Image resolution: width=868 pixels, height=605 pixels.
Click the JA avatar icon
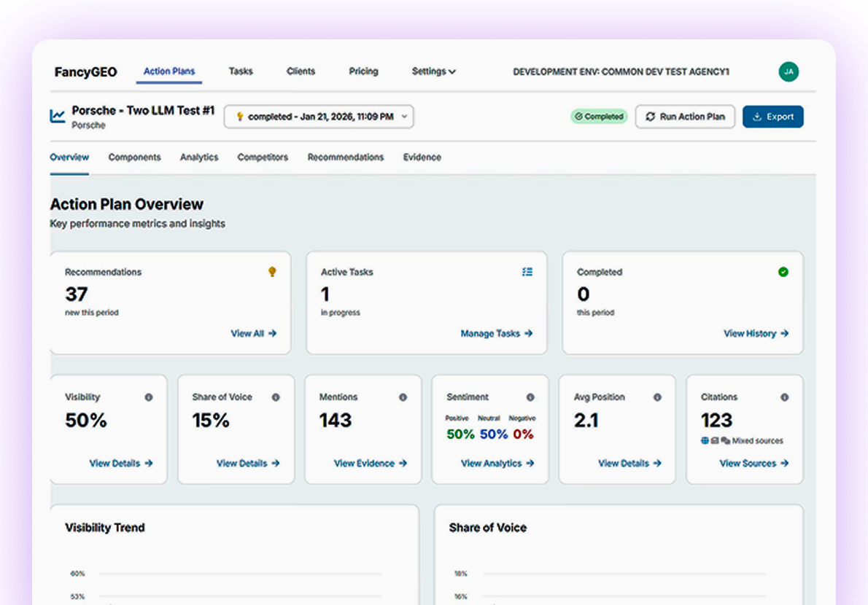[788, 72]
